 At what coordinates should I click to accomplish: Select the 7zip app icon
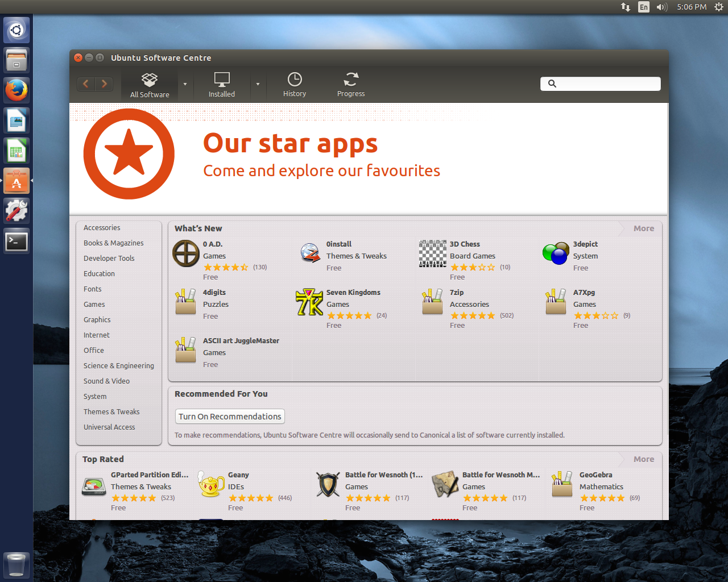coord(432,302)
